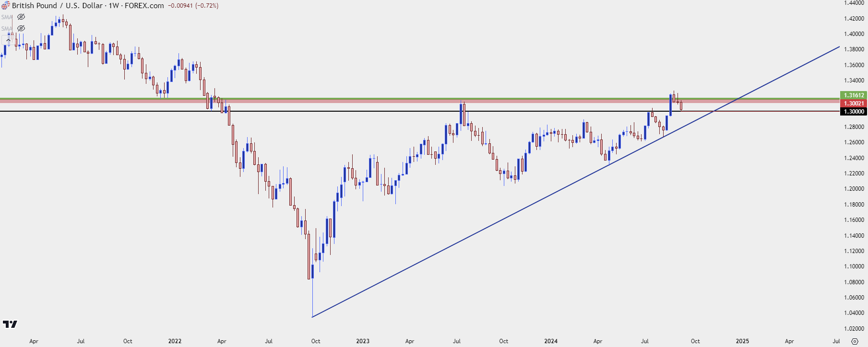Show the second hidden SMA indicator
Viewport: 868px width, 347px height.
[21, 28]
